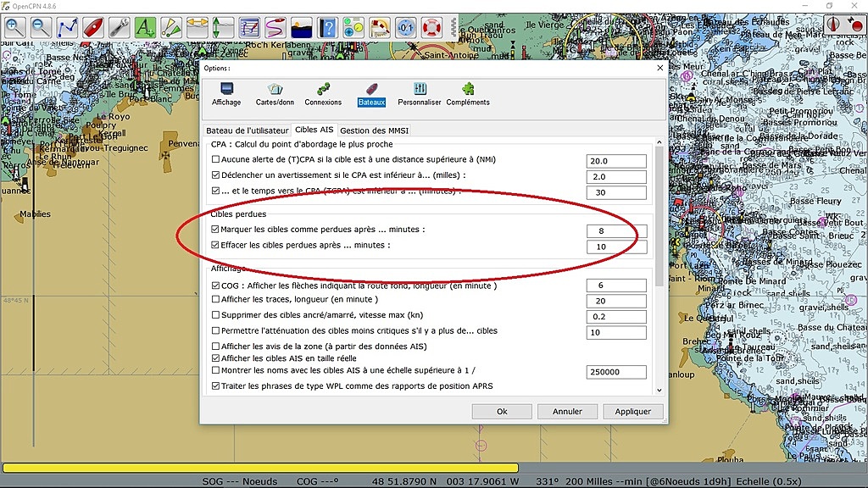868x488 pixels.
Task: Enable 'Permettre l'atténuation des cibles' checkbox
Action: tap(215, 331)
